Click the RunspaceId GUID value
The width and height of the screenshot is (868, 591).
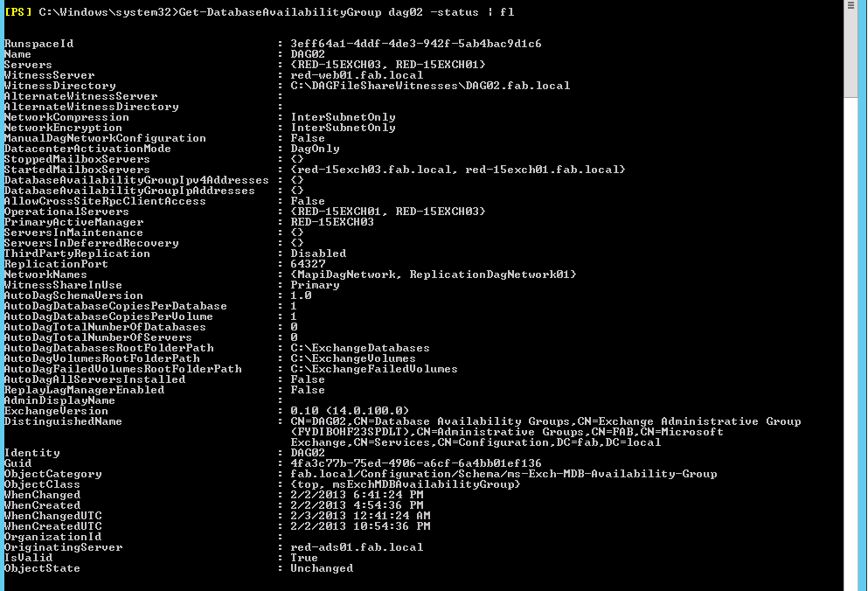coord(416,44)
